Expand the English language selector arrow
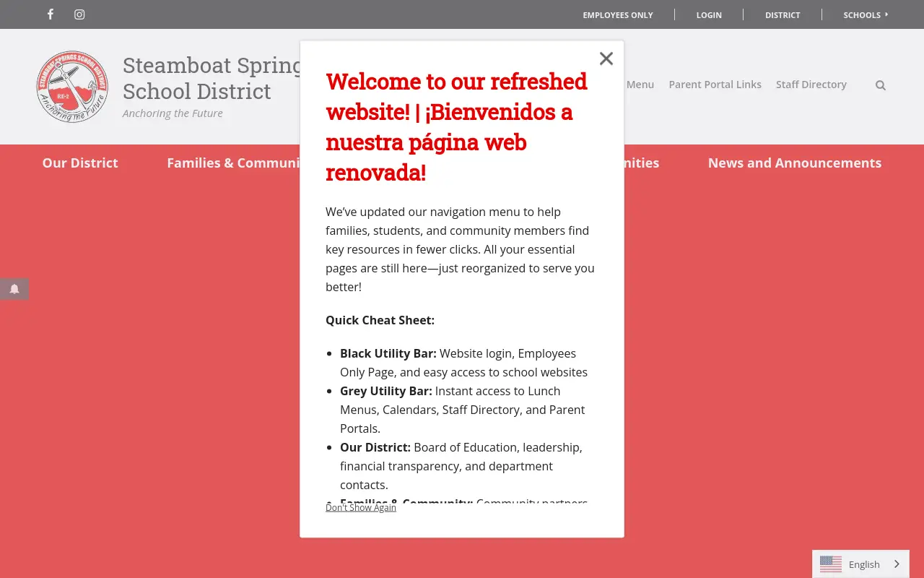This screenshot has width=924, height=578. tap(897, 564)
